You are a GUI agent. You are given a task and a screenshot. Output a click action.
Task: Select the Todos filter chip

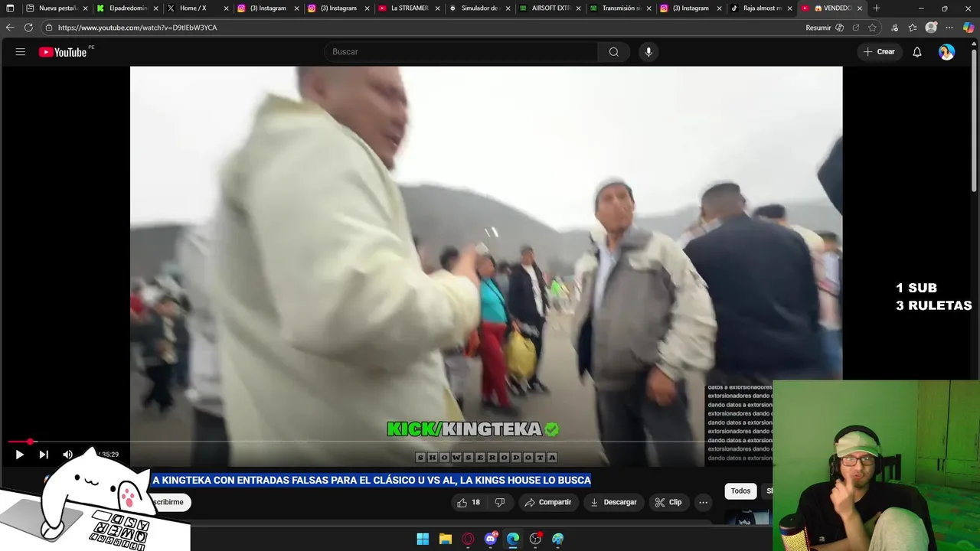[740, 491]
